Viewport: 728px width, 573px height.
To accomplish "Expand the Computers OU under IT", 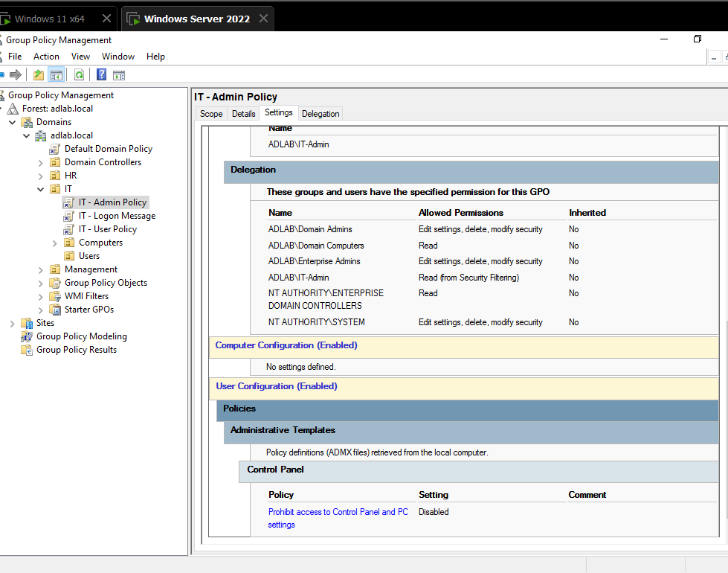I will click(x=55, y=243).
